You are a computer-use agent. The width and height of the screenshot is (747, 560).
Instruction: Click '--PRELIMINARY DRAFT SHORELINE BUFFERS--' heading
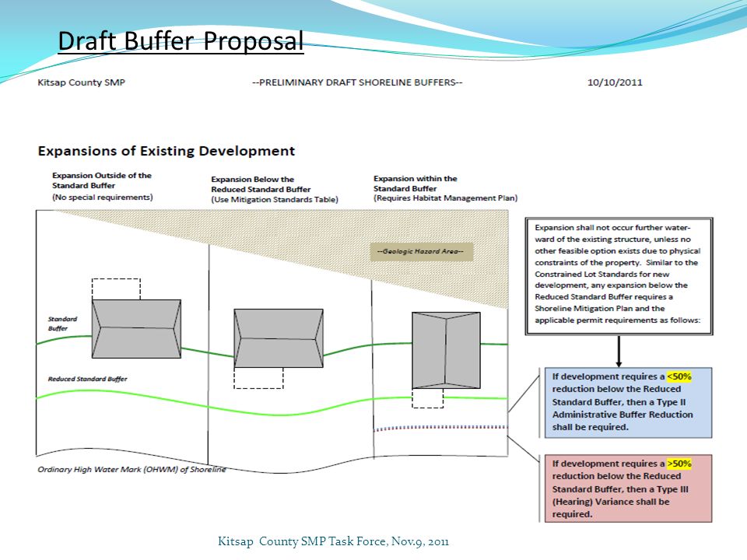357,82
